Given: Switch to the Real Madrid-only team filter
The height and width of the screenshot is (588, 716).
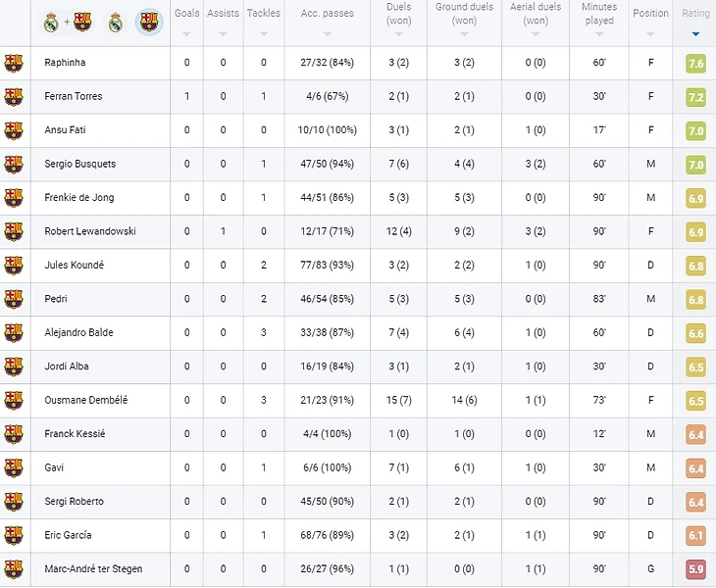Looking at the screenshot, I should 116,22.
